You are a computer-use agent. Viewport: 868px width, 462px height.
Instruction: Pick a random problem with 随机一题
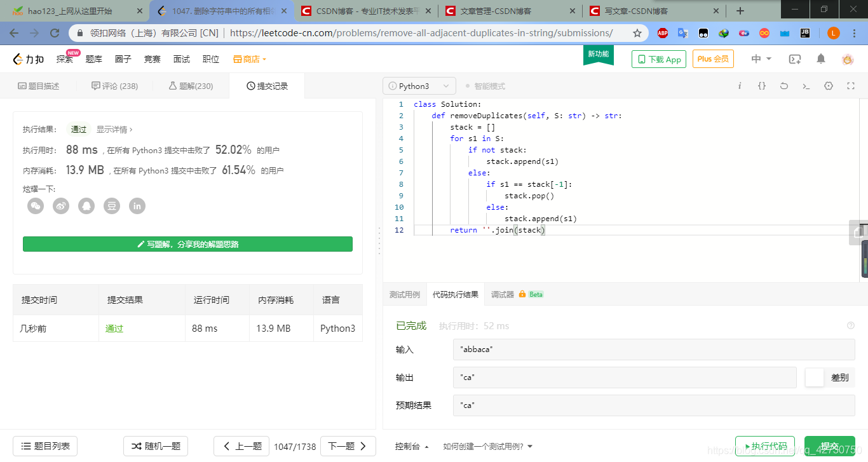coord(156,446)
